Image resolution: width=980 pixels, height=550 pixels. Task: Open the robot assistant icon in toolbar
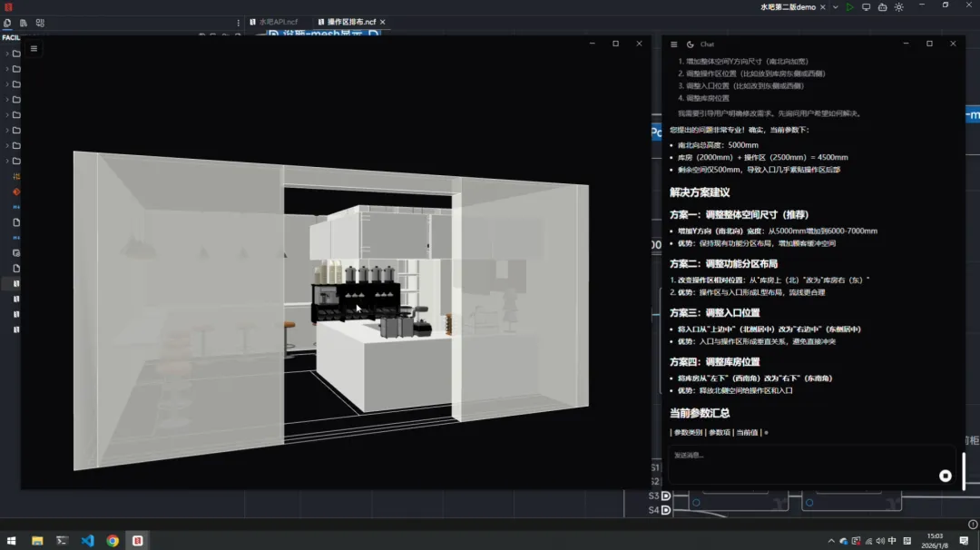click(882, 7)
